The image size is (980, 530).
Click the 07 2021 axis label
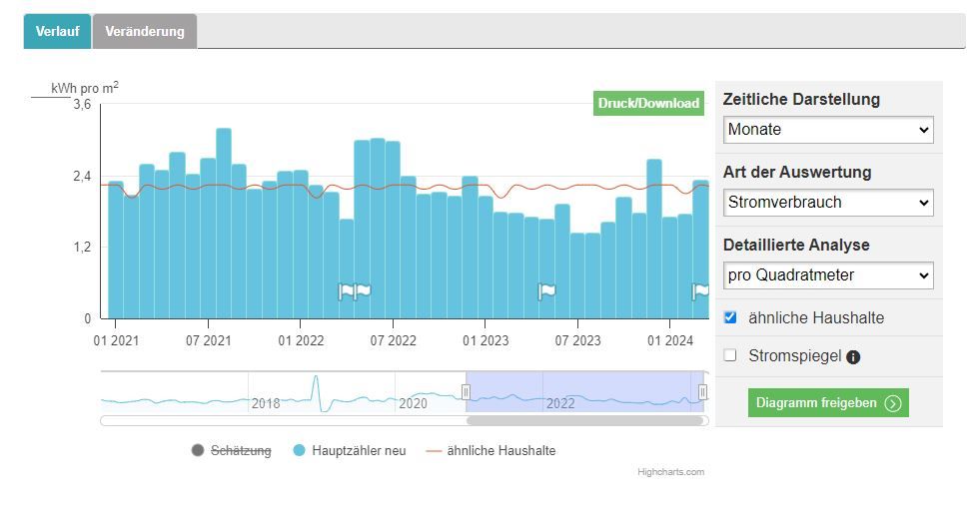click(x=208, y=340)
